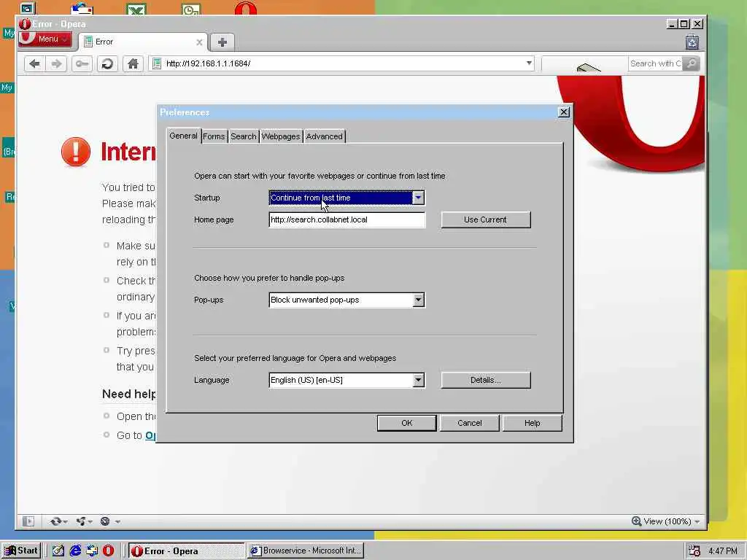Switch to the Advanced tab
This screenshot has height=560, width=747.
click(x=325, y=136)
